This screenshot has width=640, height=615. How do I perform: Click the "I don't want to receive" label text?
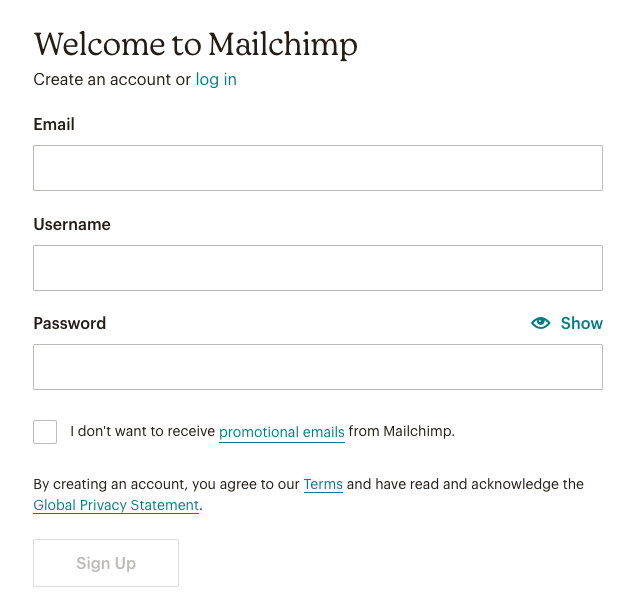point(142,432)
